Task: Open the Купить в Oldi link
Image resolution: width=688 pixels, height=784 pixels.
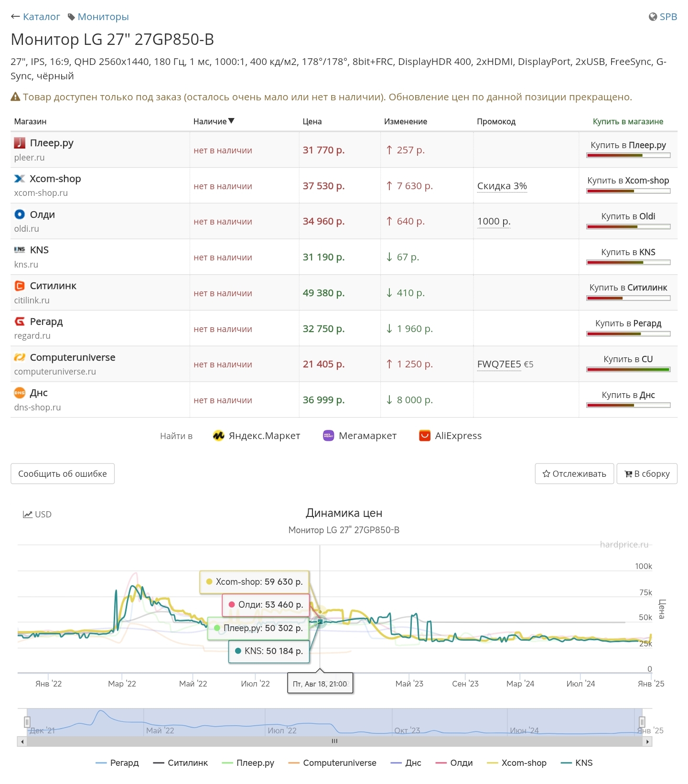Action: pyautogui.click(x=628, y=216)
